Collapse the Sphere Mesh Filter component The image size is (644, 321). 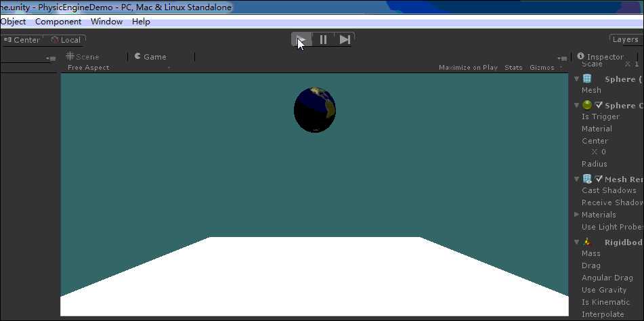(x=577, y=79)
